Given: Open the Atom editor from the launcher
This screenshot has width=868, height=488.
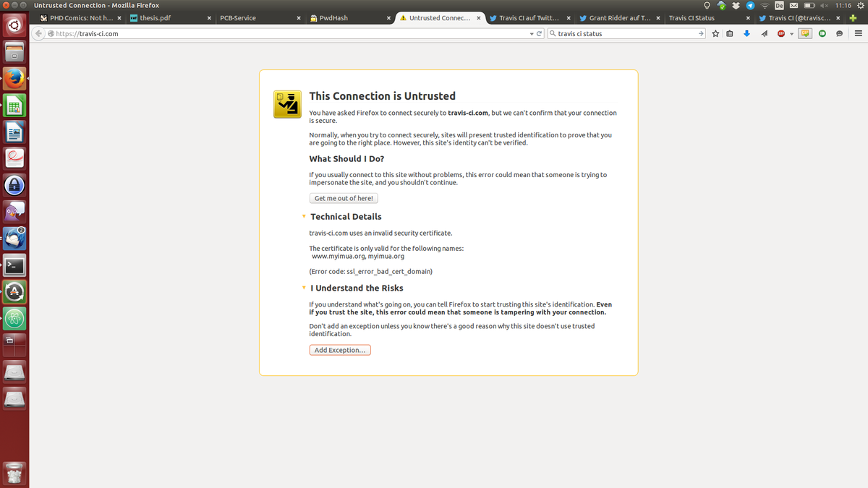Looking at the screenshot, I should tap(14, 318).
